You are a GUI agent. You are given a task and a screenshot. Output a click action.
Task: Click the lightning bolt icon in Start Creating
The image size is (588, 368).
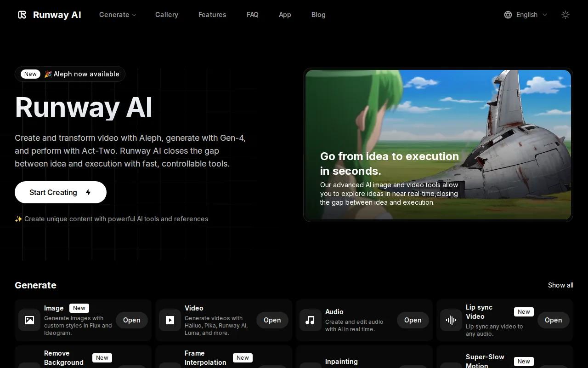[x=88, y=192]
